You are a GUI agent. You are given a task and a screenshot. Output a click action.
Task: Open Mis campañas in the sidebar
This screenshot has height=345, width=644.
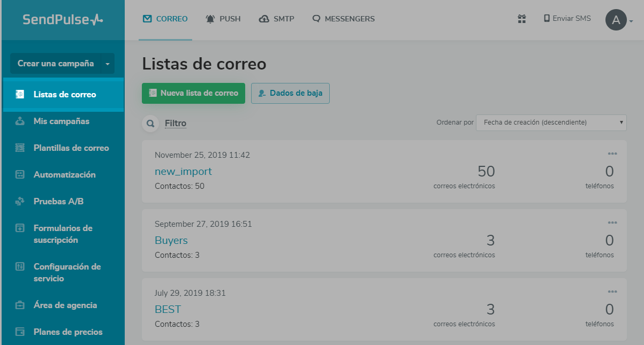coord(63,121)
